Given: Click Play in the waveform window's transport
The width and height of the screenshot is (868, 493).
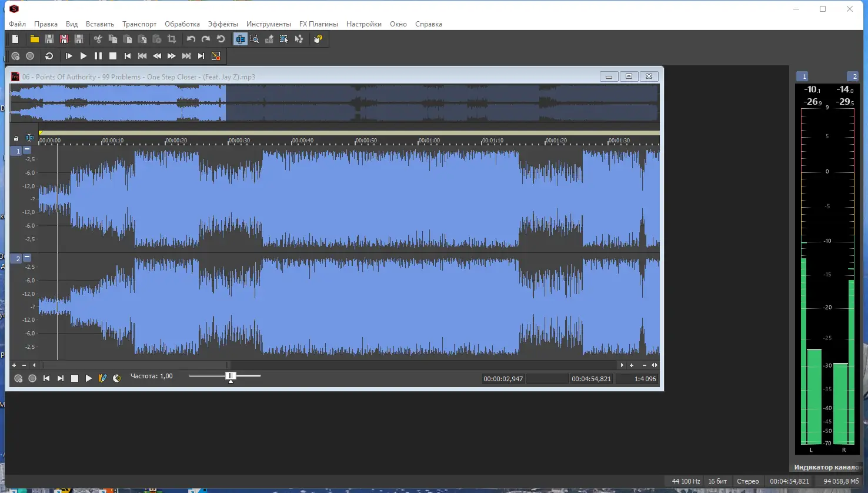Looking at the screenshot, I should (89, 378).
